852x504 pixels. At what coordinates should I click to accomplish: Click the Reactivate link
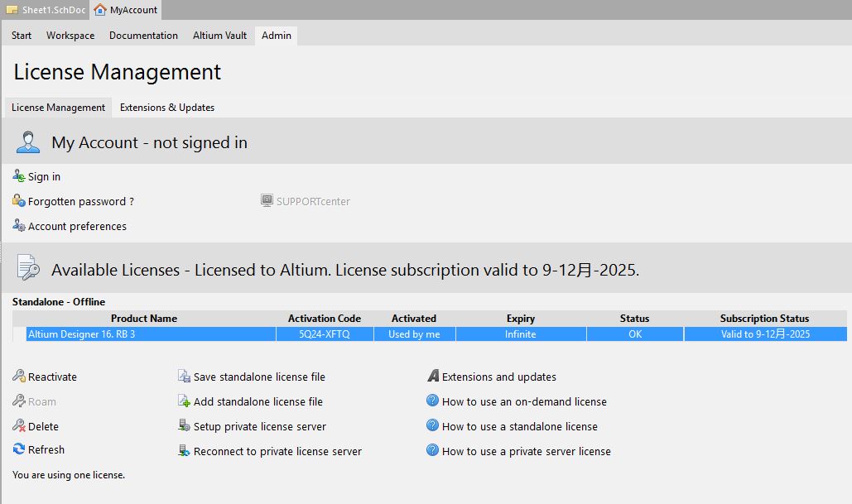click(52, 377)
